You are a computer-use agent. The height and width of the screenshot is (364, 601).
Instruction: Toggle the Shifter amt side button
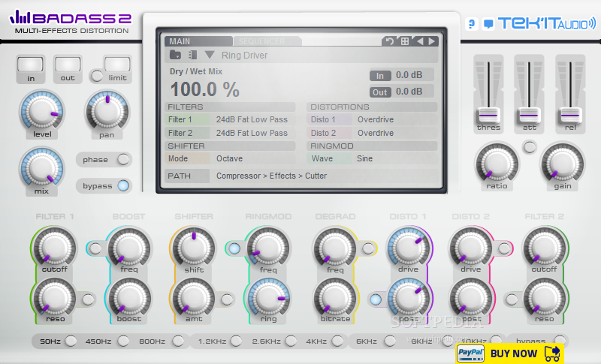coord(227,299)
